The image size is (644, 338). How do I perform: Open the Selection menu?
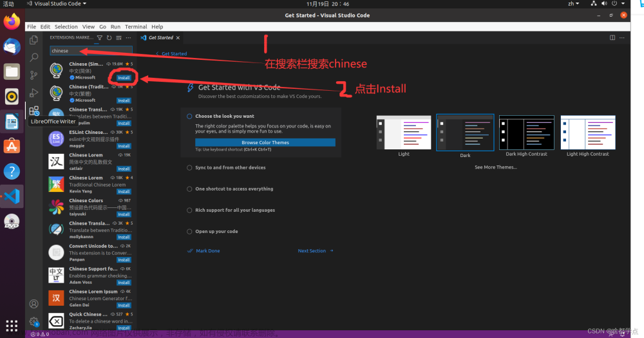coord(66,26)
